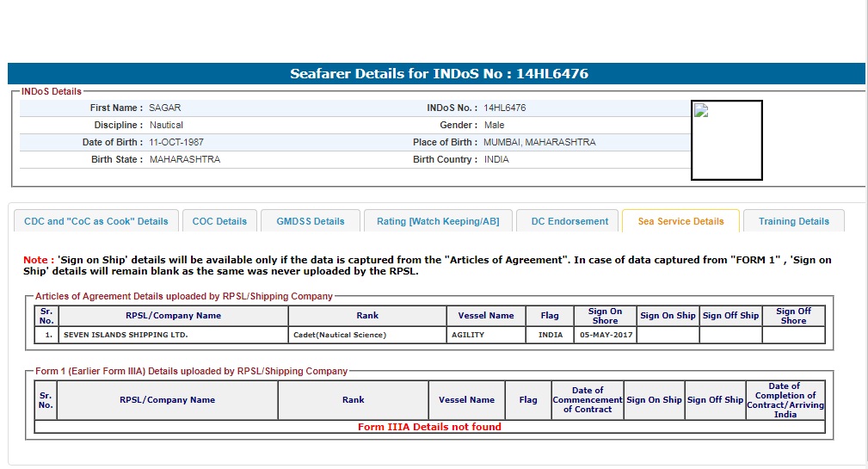
Task: Click the Seafarer Details header banner
Action: pyautogui.click(x=436, y=74)
